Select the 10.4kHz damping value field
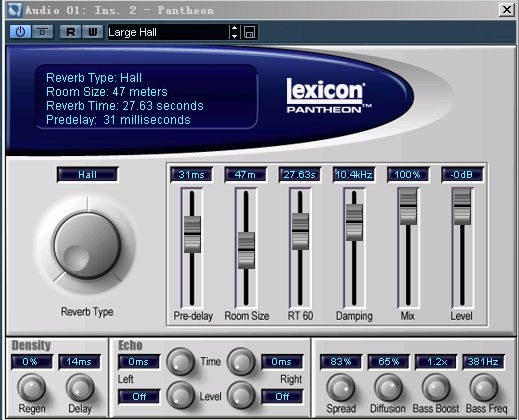Viewport: 519px width, 420px height. [x=354, y=175]
